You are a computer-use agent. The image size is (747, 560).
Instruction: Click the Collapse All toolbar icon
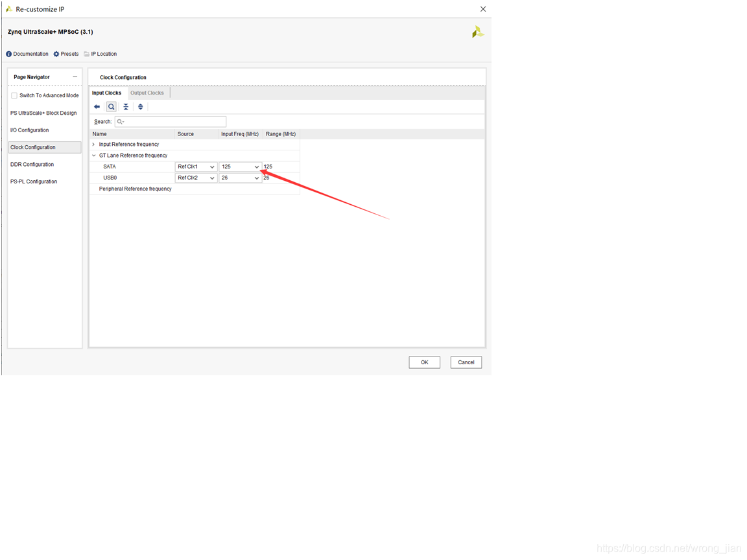[126, 107]
